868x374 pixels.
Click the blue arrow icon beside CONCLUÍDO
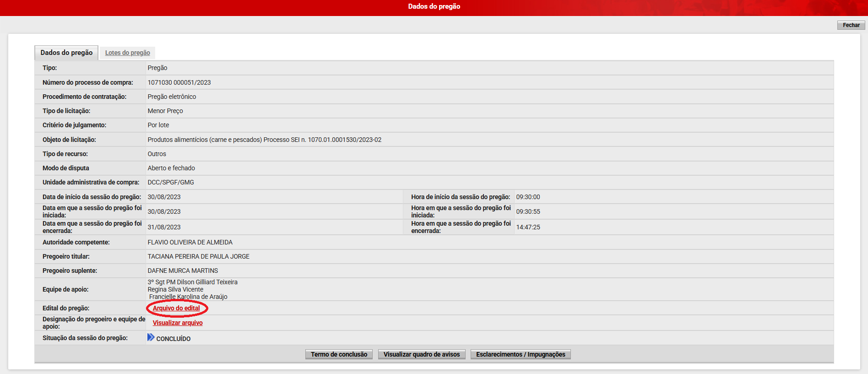151,338
